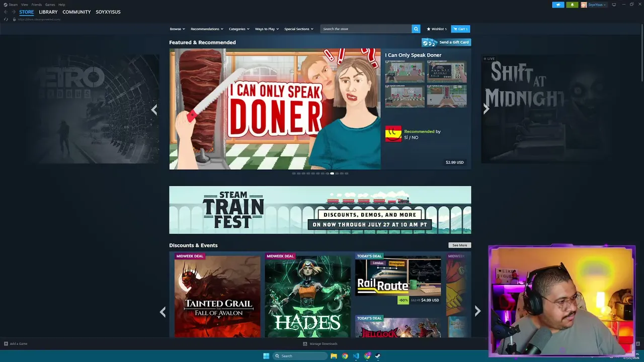This screenshot has height=362, width=644.
Task: Click the plus icon for Add a Game
Action: 6,344
